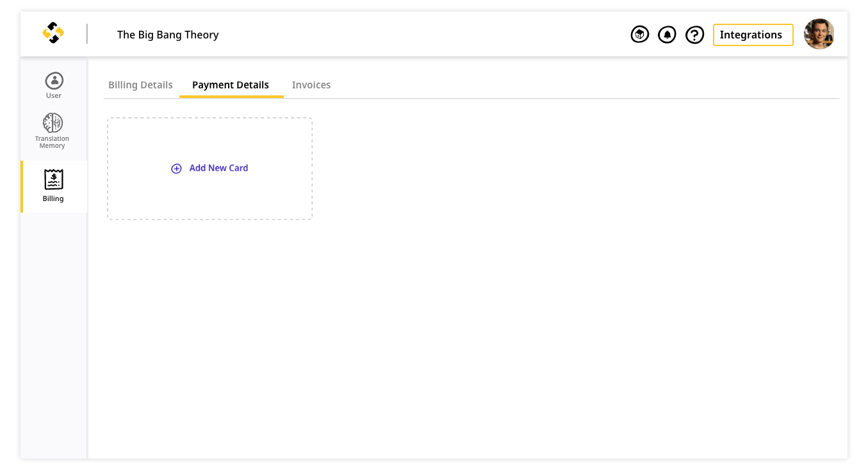
Task: Switch to the Billing Details tab
Action: click(x=140, y=85)
